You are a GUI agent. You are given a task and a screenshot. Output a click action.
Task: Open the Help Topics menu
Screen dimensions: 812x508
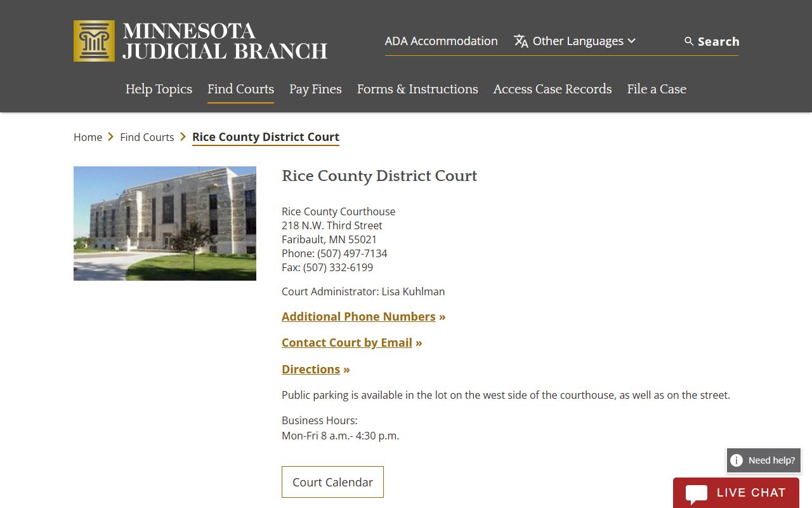(159, 89)
